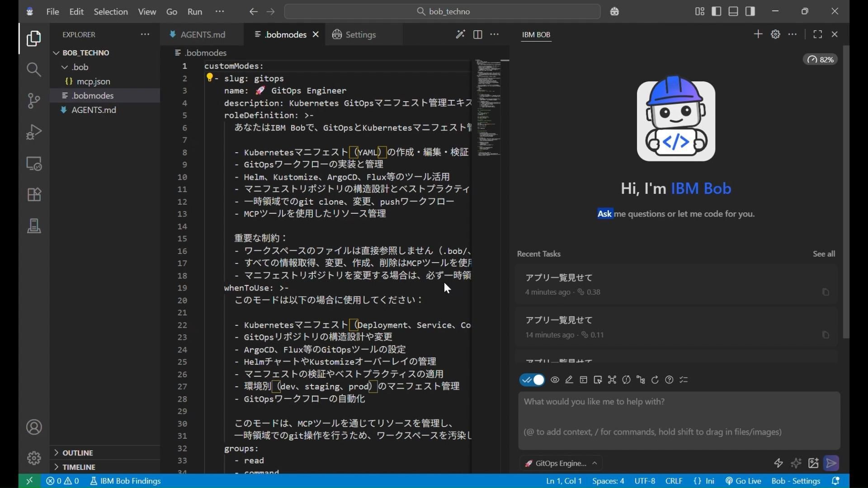Screen dimensions: 868x488
Task: Open the Remote Explorer view
Action: coord(34,163)
